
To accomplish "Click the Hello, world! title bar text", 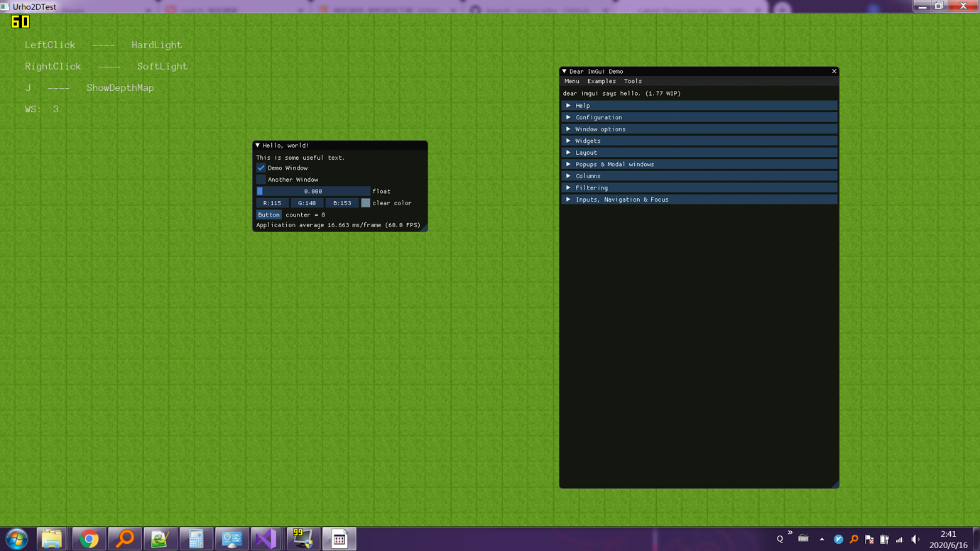I will pos(285,146).
